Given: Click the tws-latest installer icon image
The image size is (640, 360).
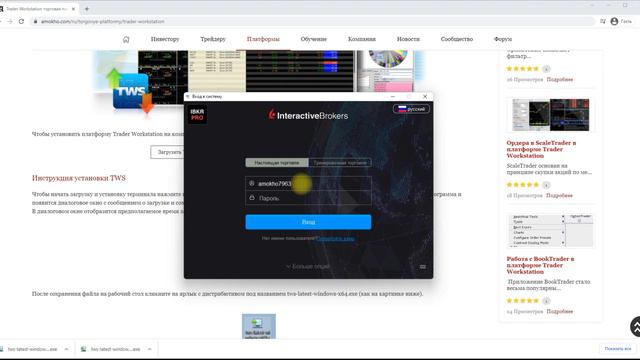Looking at the screenshot, I should coord(259,327).
